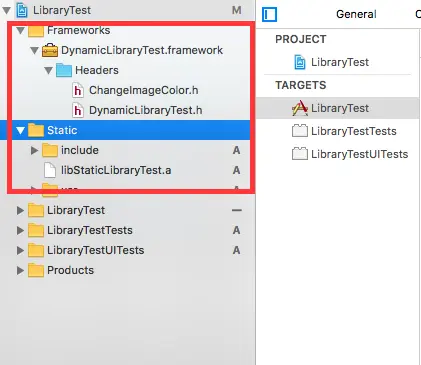421x365 pixels.
Task: Click the A status badge beside include
Action: click(236, 150)
